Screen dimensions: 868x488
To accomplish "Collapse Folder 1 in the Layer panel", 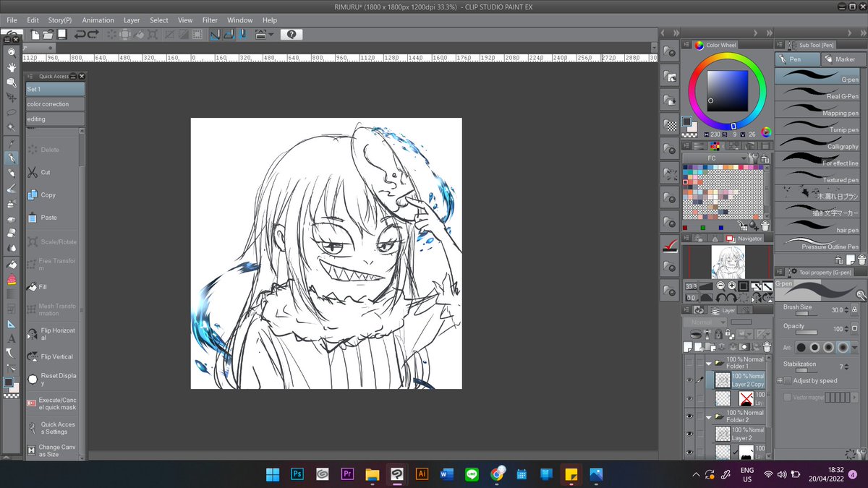I will [x=709, y=364].
